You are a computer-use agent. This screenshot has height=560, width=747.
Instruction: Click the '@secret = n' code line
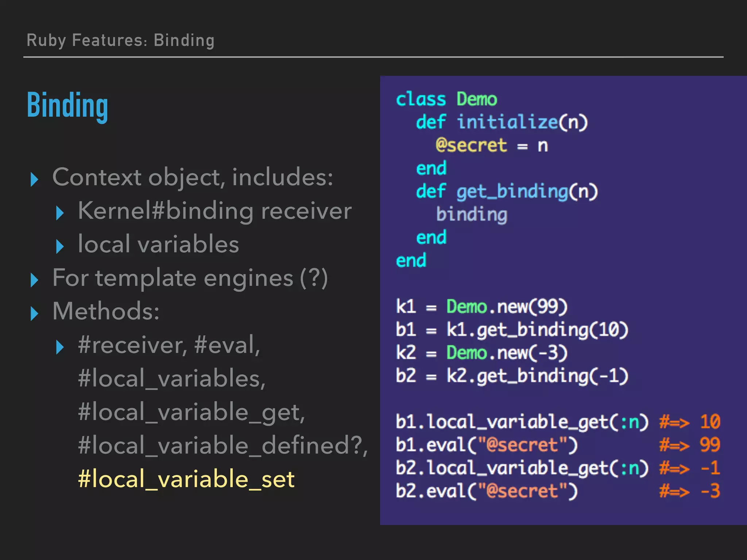491,145
